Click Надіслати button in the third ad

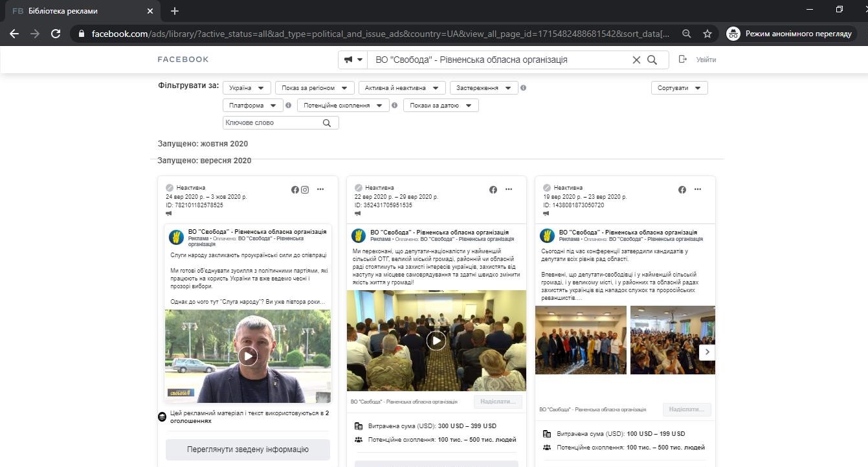pyautogui.click(x=687, y=409)
